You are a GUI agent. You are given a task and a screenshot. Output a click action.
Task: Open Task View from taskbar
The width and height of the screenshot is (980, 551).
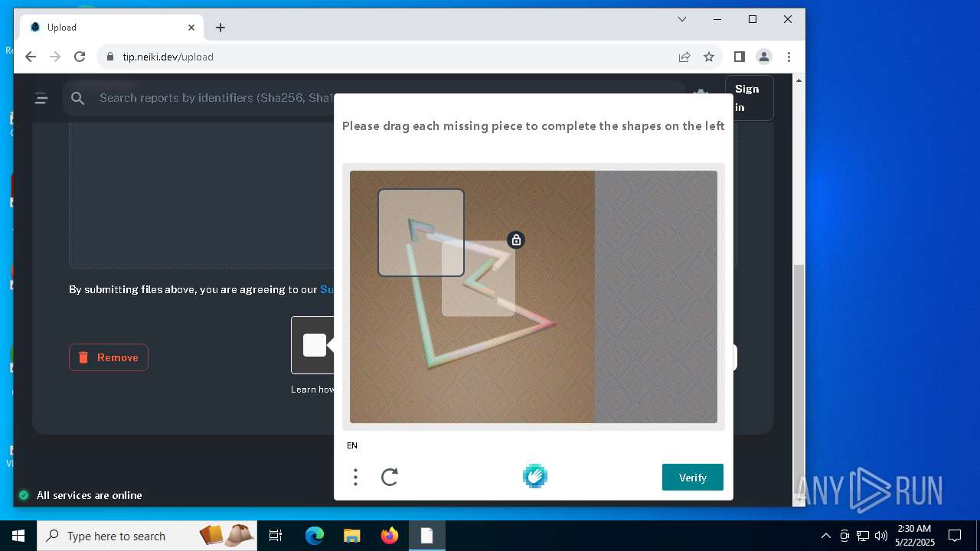276,536
